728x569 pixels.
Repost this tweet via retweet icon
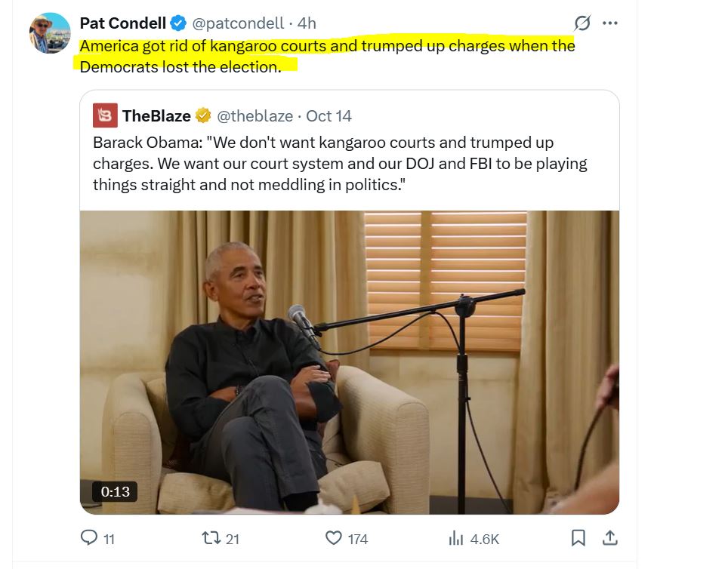[x=212, y=538]
